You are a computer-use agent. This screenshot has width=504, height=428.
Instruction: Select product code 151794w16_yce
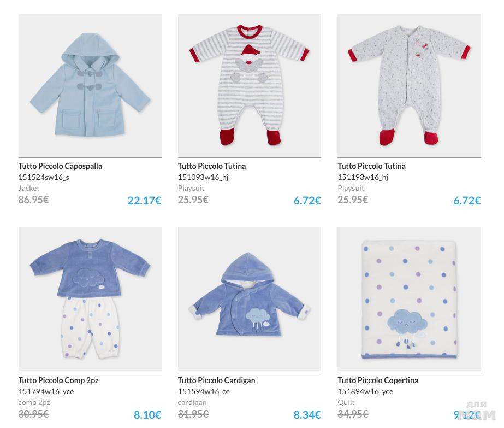(x=46, y=391)
